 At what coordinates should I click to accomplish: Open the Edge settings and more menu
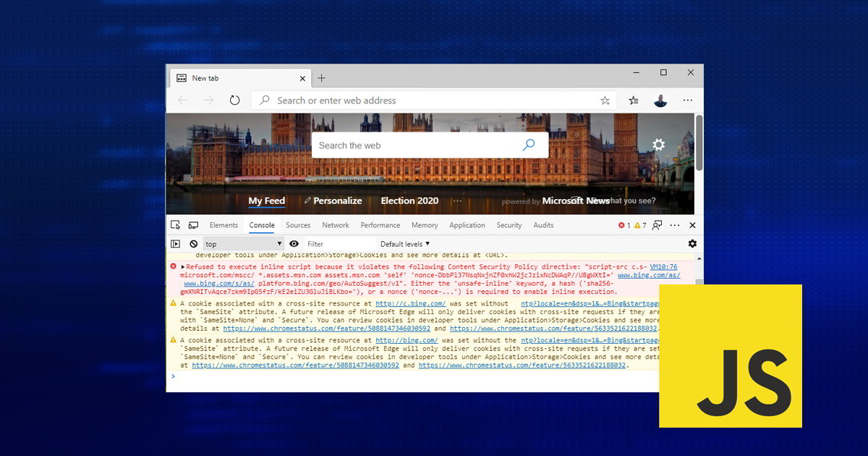coord(688,101)
